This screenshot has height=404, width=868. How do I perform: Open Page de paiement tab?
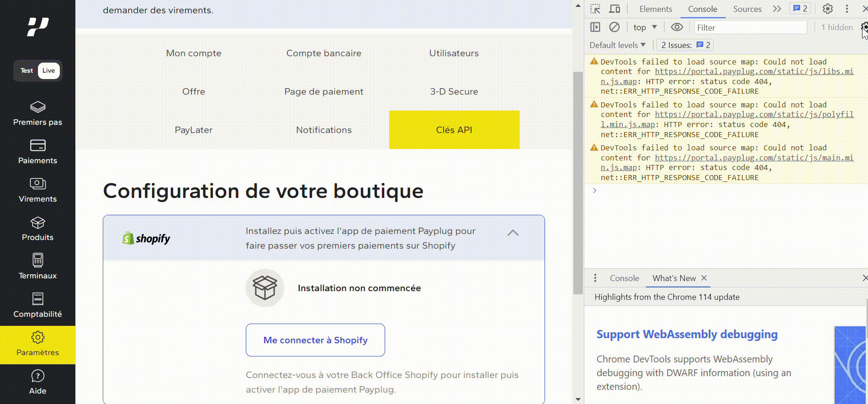coord(324,91)
